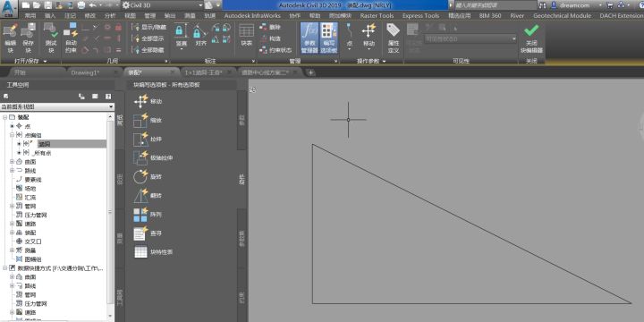Click the Open folder icon in quick access toolbar
Screen dimensions: 644x322
tap(37, 5)
